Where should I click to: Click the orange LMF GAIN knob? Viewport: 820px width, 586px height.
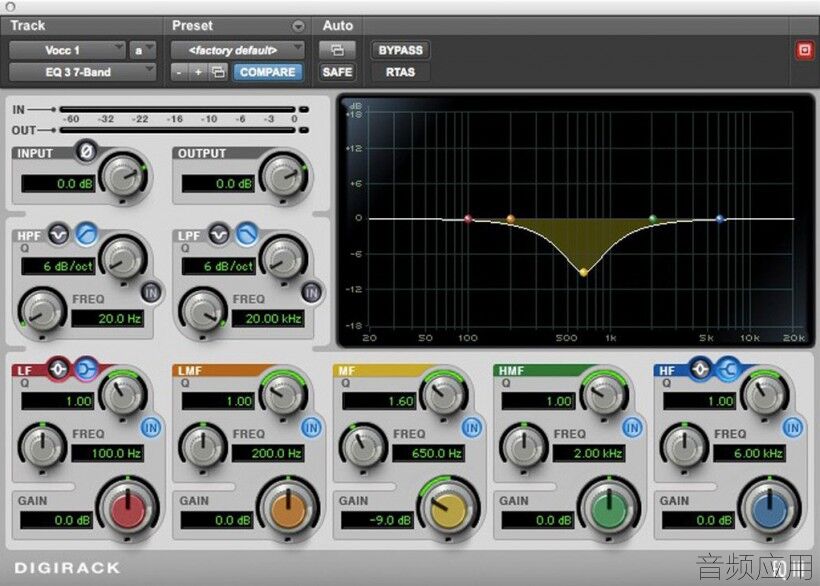coord(288,507)
